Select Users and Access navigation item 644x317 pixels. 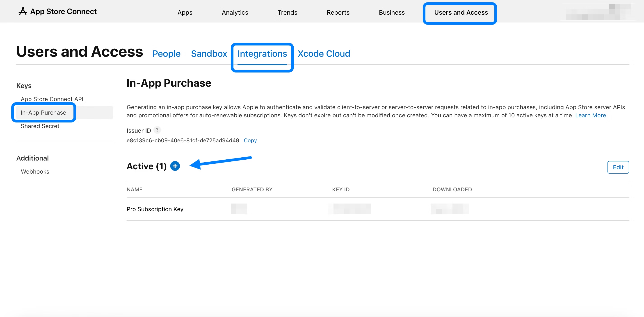tap(461, 12)
